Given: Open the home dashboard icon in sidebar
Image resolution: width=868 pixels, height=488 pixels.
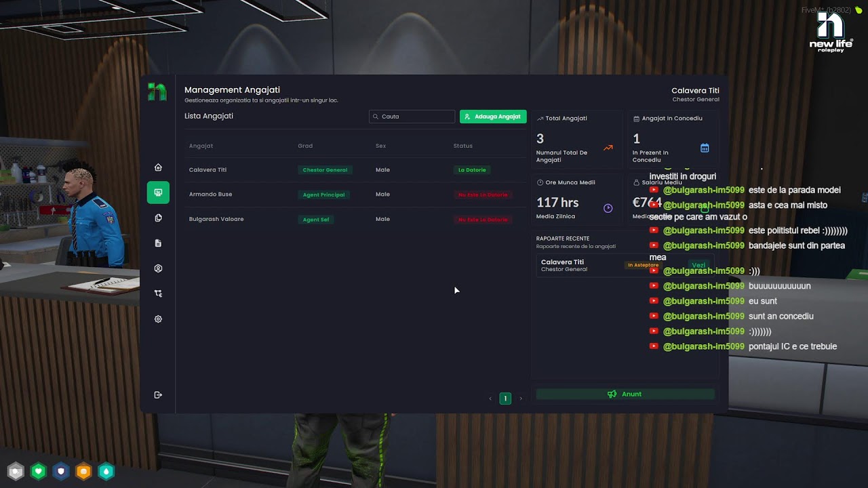Looking at the screenshot, I should [x=158, y=167].
